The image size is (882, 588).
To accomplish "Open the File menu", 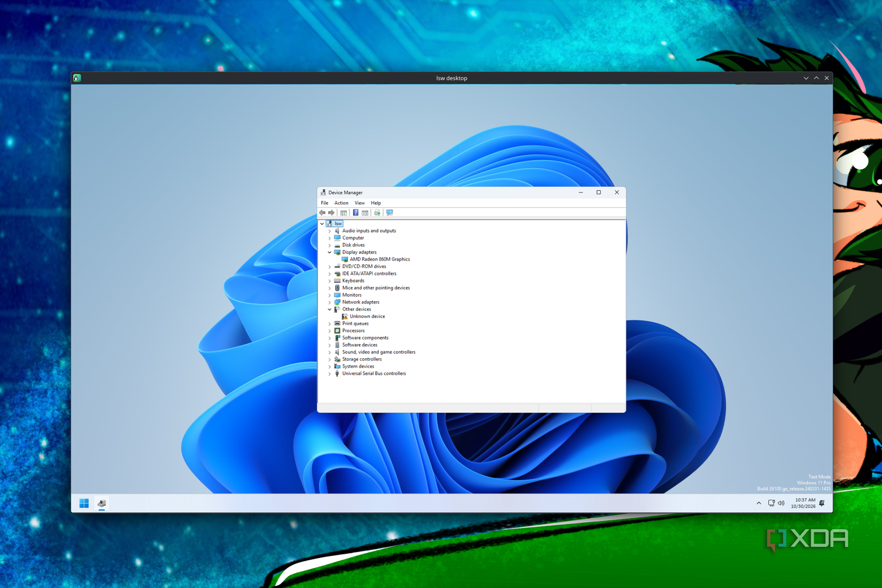I will [x=324, y=203].
